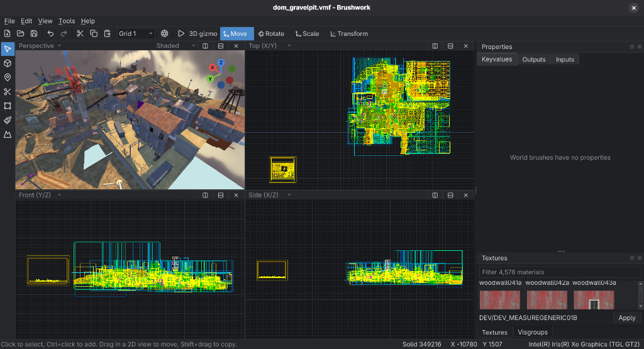Enable Rotate transform mode
This screenshot has width=644, height=349.
(271, 34)
